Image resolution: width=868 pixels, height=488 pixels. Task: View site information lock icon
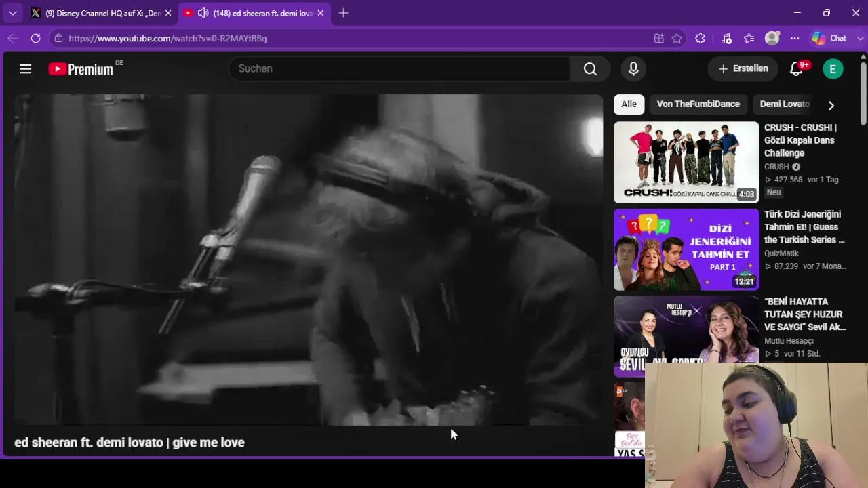pyautogui.click(x=59, y=39)
